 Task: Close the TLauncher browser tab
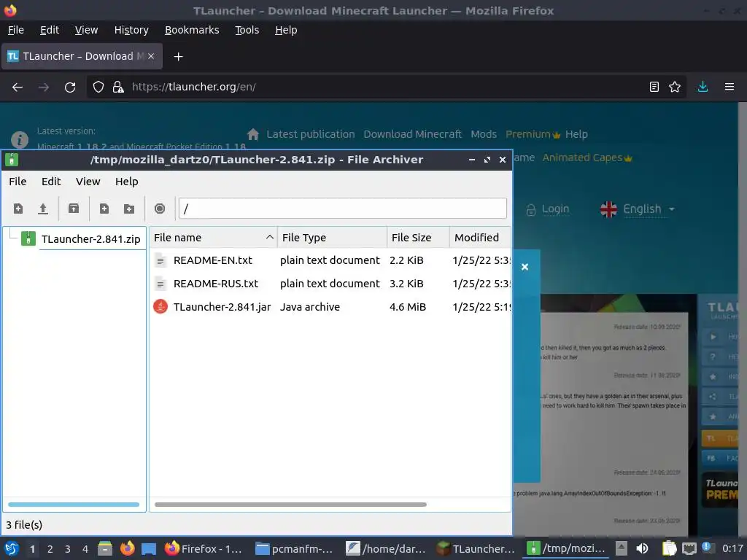click(151, 56)
